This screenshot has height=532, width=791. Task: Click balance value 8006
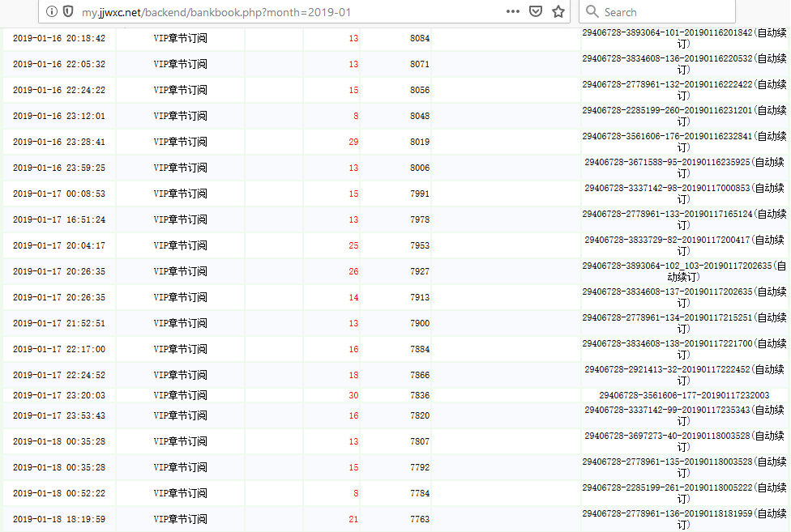click(x=420, y=168)
